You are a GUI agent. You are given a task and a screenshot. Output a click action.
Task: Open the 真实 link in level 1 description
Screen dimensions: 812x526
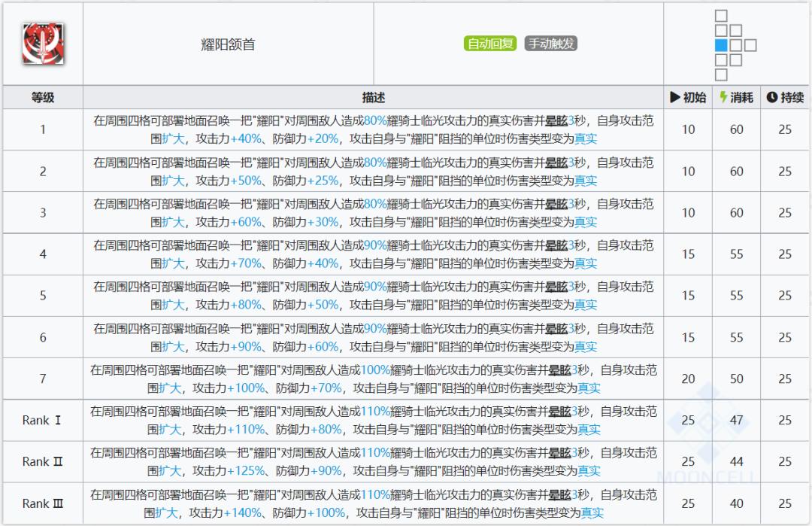point(586,138)
